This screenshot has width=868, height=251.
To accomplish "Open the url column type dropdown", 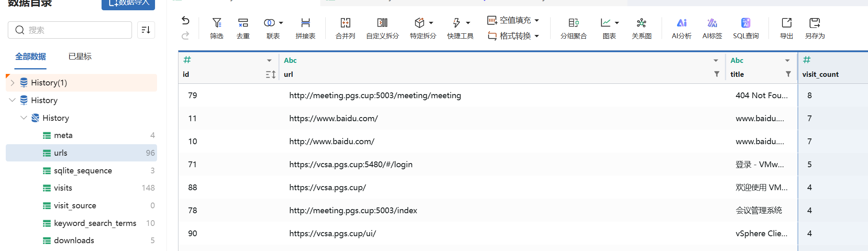I will click(x=716, y=60).
